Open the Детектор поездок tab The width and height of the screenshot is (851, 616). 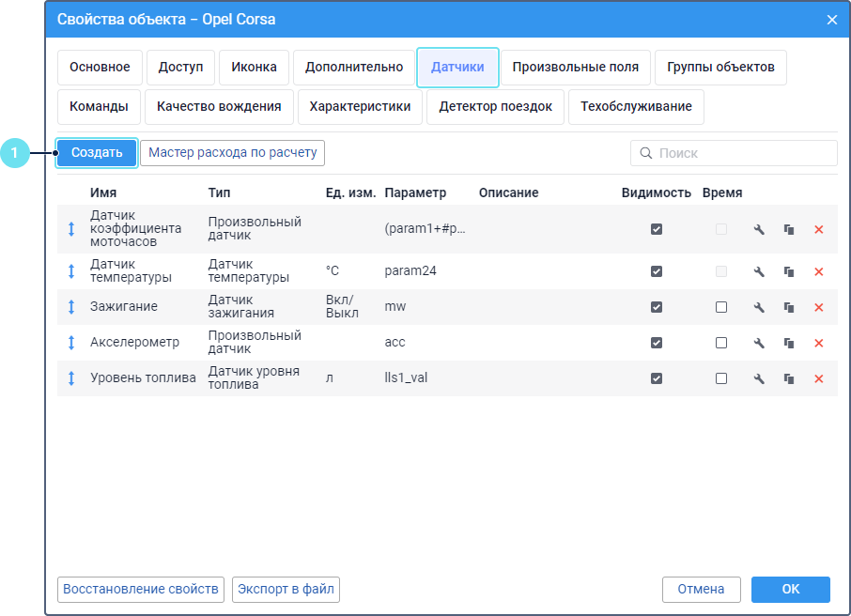point(495,107)
